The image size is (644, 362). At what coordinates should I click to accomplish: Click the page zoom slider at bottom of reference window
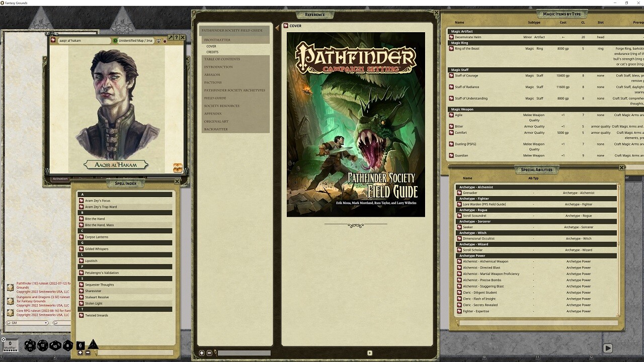(244, 352)
